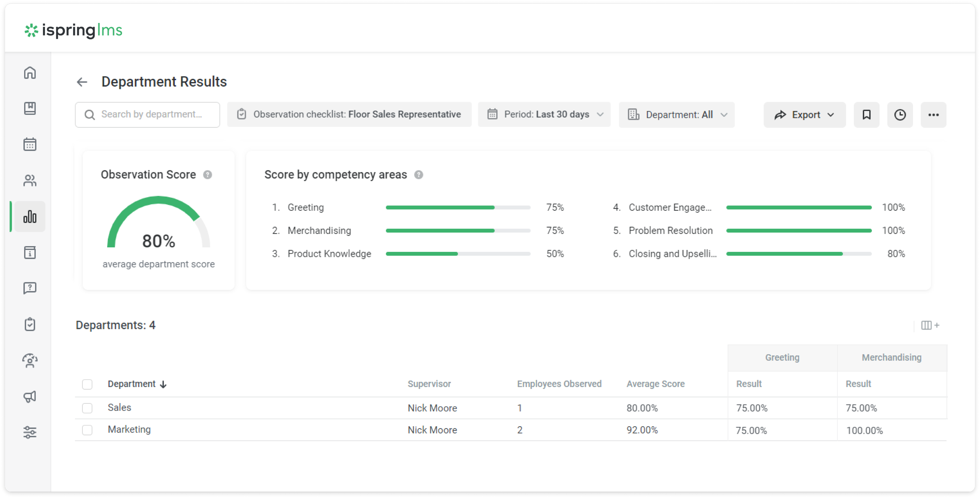
Task: Open the Department: All dropdown
Action: tap(676, 115)
